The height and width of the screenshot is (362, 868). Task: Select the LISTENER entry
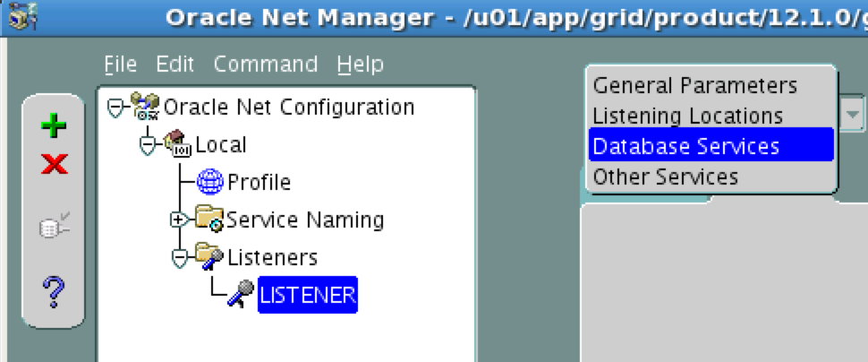pos(308,295)
